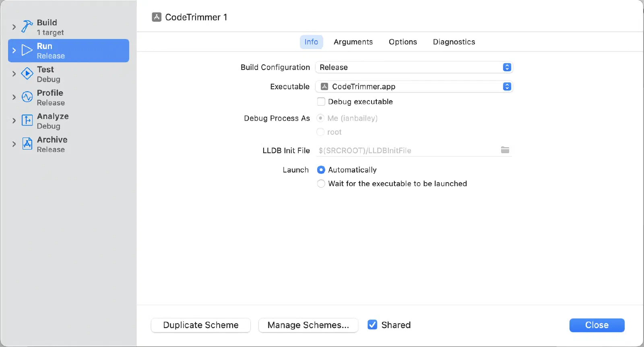
Task: Switch to the Diagnostics tab
Action: (454, 42)
